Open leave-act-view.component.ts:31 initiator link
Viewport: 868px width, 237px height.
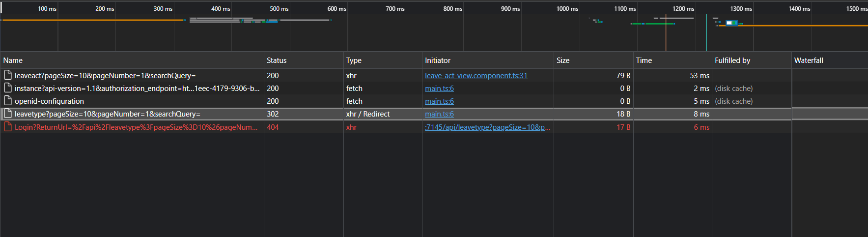(x=476, y=76)
